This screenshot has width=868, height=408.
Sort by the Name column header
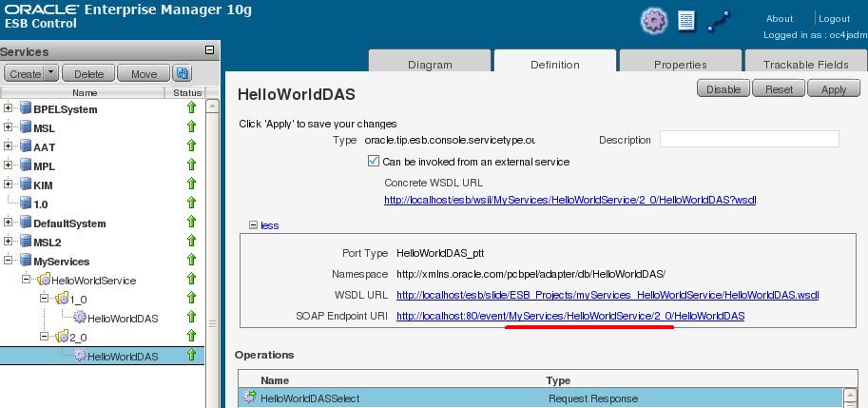(85, 92)
